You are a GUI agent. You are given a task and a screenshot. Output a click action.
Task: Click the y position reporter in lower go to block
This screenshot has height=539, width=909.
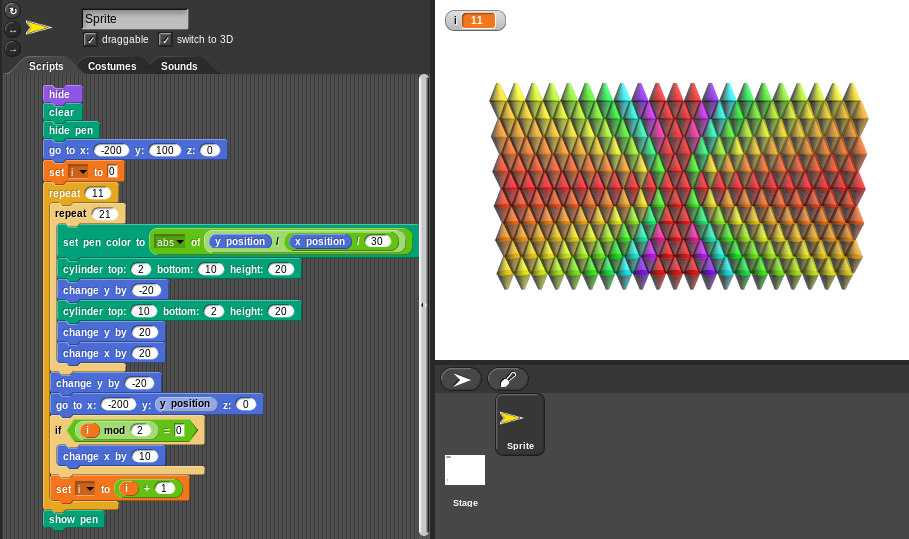pyautogui.click(x=186, y=404)
